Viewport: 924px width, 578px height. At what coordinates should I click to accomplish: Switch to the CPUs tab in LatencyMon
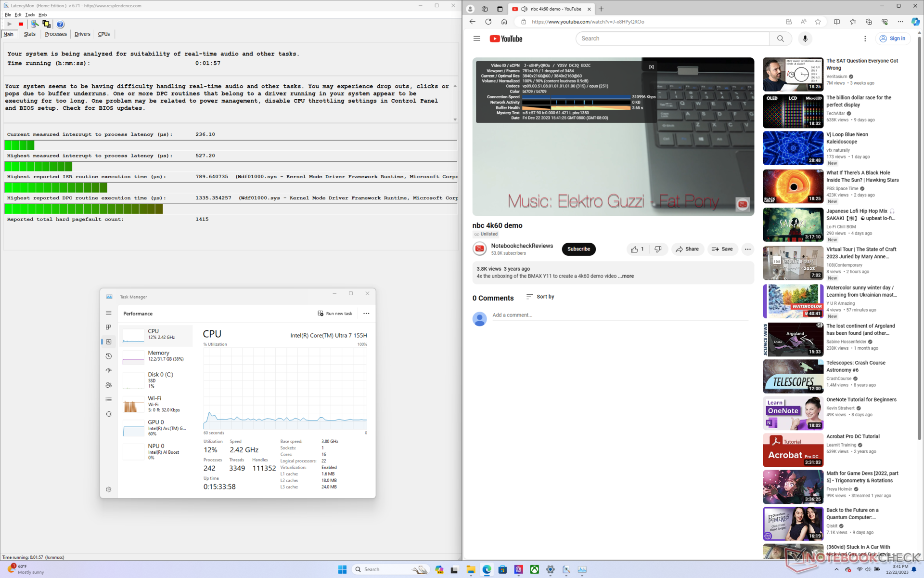tap(104, 34)
